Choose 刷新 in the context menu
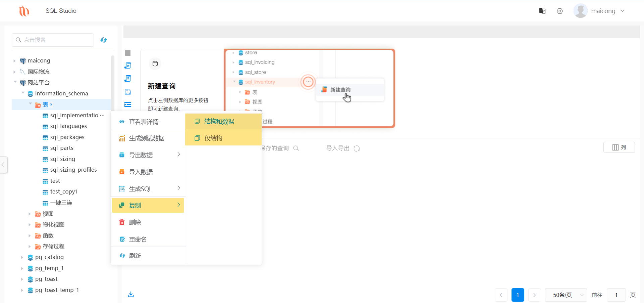 pos(148,256)
